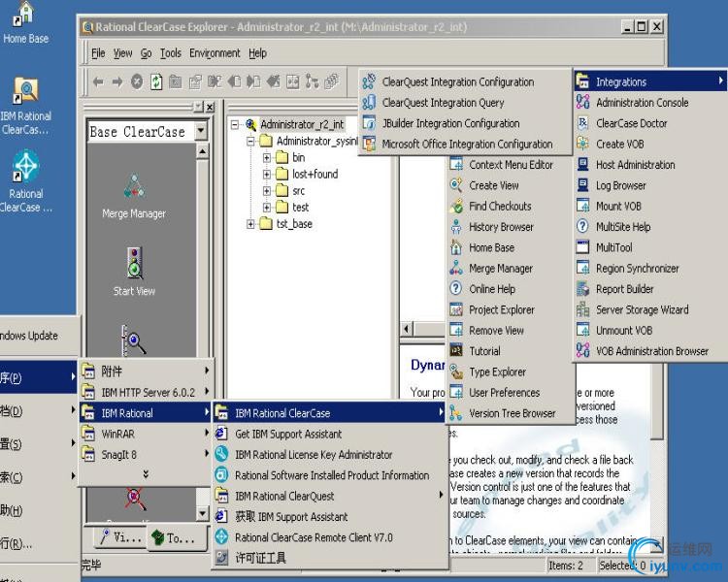
Task: Click the Refresh toolbar icon
Action: pos(156,82)
